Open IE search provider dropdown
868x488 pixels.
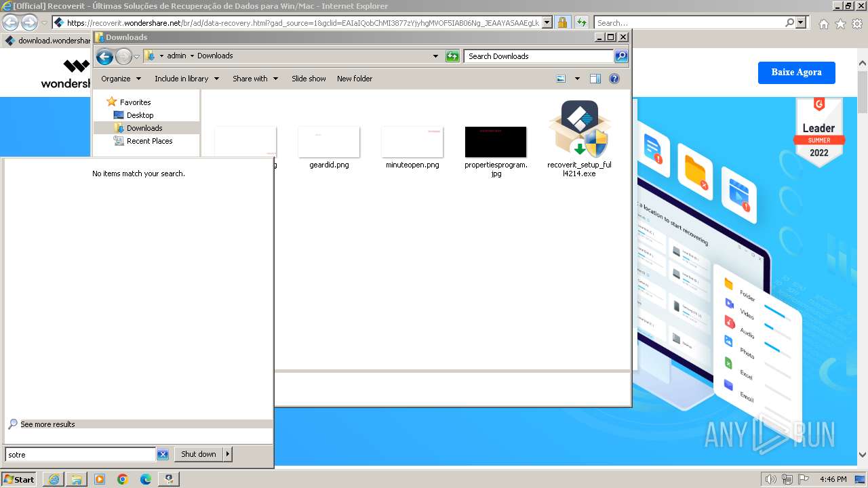(801, 22)
